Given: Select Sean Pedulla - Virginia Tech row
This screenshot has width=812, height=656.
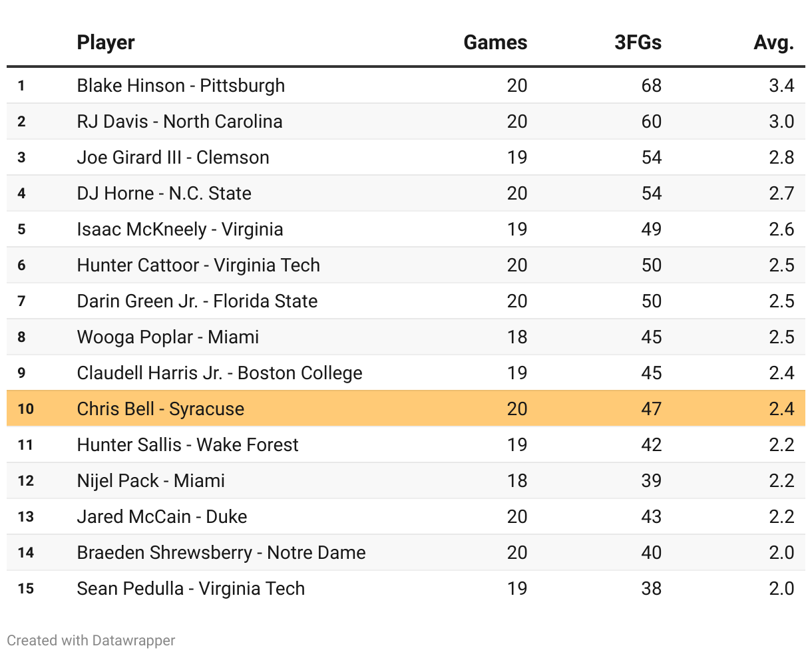Looking at the screenshot, I should tap(191, 589).
